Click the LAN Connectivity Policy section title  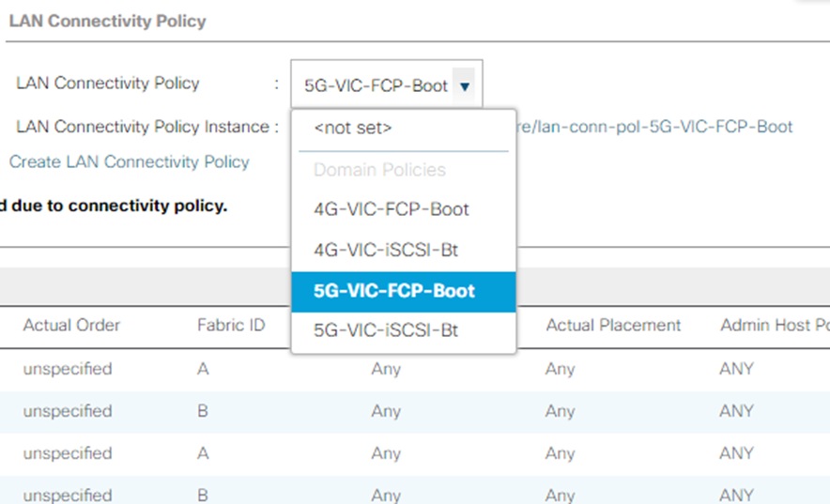tap(107, 21)
